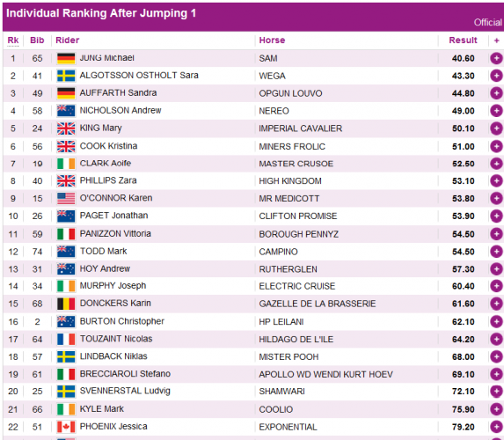
Task: Sort table by Result column header
Action: [463, 40]
